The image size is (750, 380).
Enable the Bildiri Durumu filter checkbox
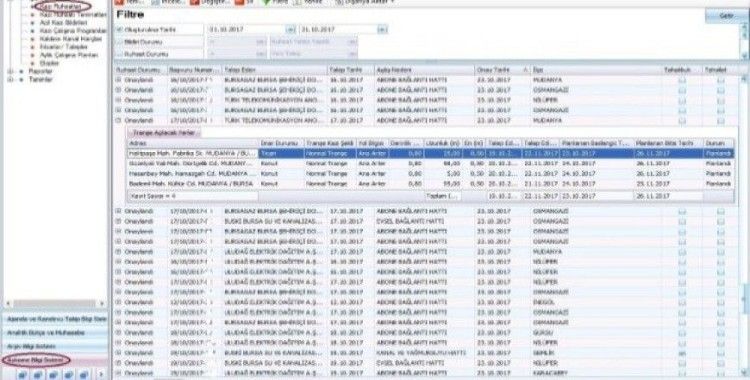click(120, 42)
